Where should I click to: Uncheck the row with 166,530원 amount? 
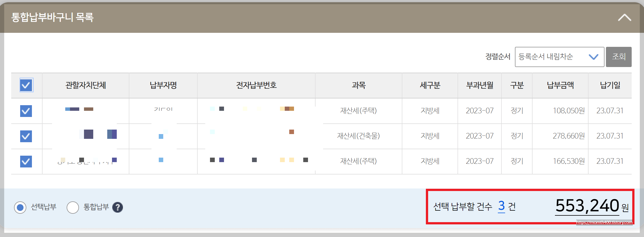26,162
